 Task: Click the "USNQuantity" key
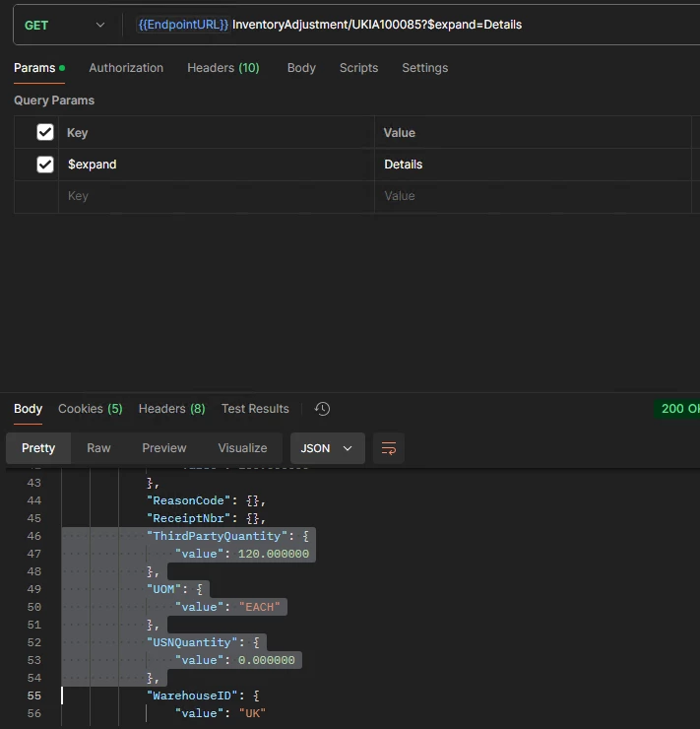[192, 642]
